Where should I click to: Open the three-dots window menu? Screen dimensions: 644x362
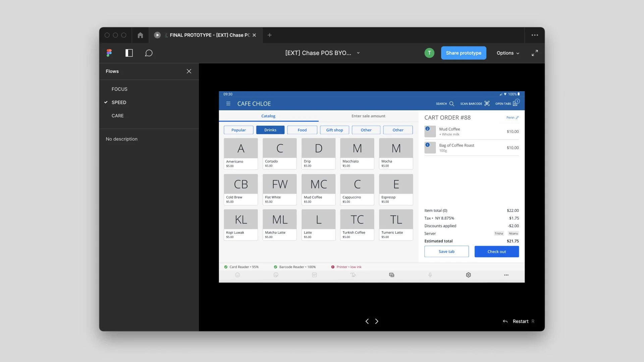tap(535, 35)
